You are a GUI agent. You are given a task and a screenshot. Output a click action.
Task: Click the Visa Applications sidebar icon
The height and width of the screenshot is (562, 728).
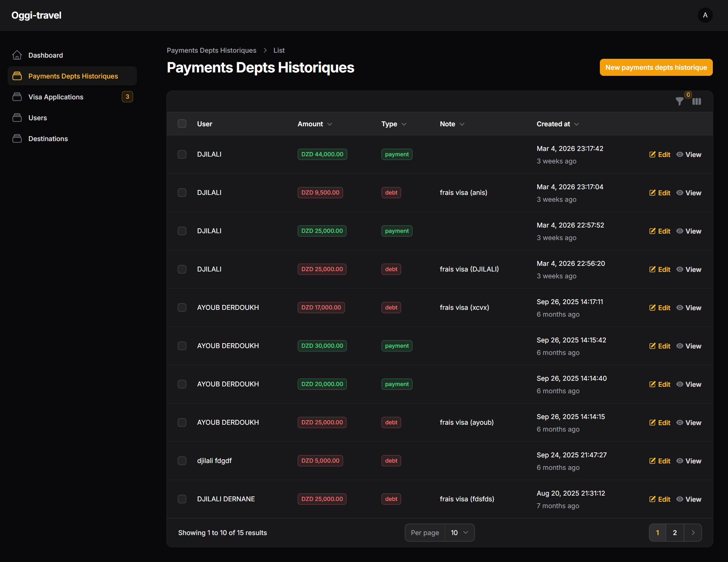(x=17, y=97)
